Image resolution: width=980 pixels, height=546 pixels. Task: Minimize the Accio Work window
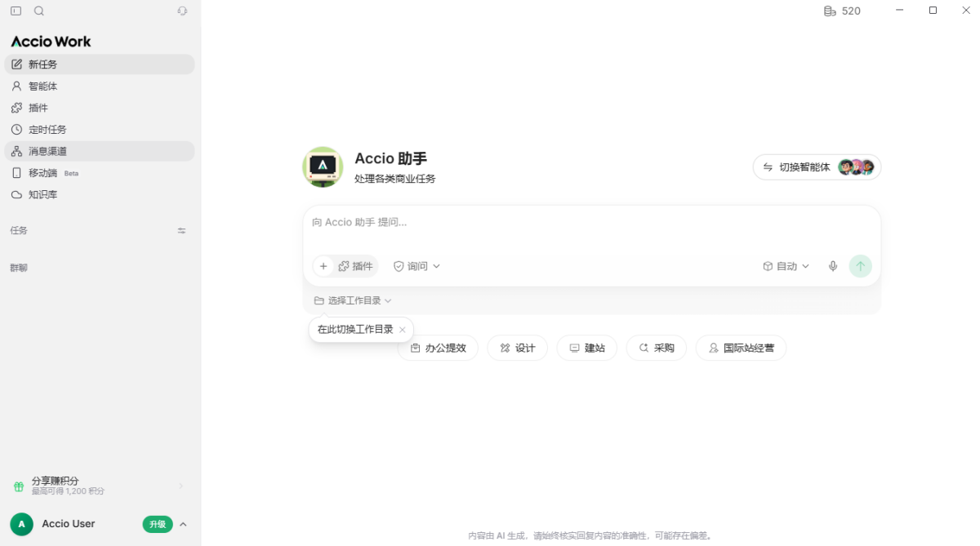(899, 11)
